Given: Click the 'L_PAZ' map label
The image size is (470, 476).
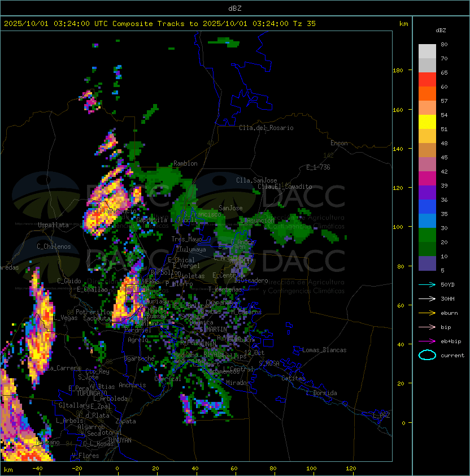Looking at the screenshot, I should point(381,416).
